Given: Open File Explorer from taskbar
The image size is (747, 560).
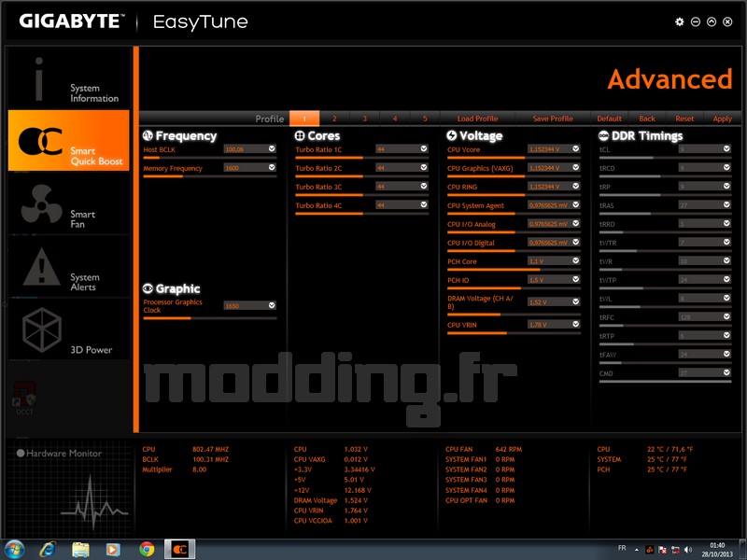Looking at the screenshot, I should (x=80, y=550).
